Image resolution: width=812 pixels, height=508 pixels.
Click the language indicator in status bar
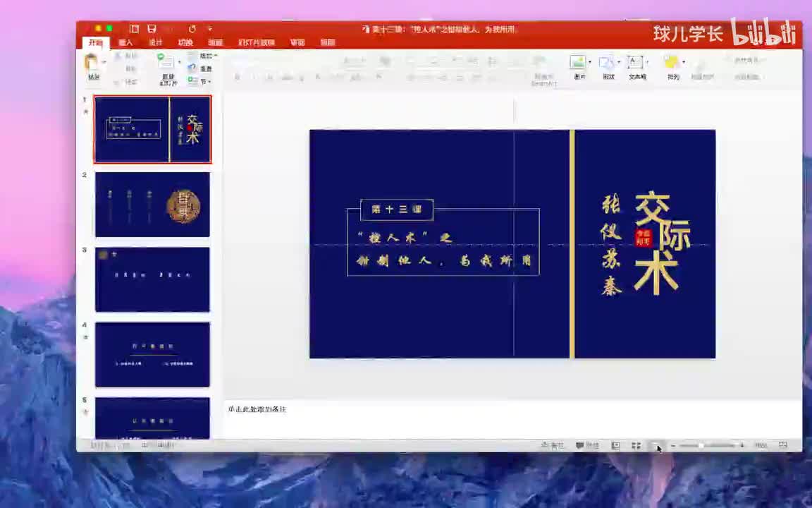coord(159,445)
